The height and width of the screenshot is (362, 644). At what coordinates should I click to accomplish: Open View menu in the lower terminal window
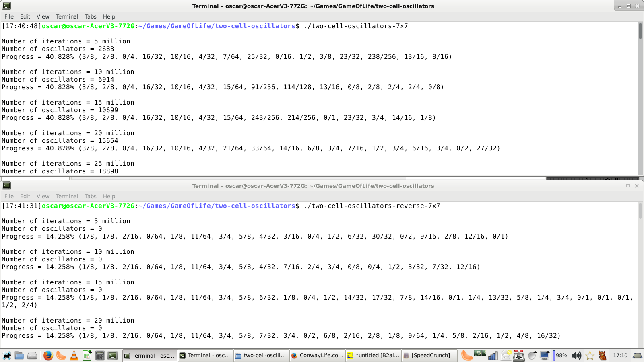coord(43,196)
